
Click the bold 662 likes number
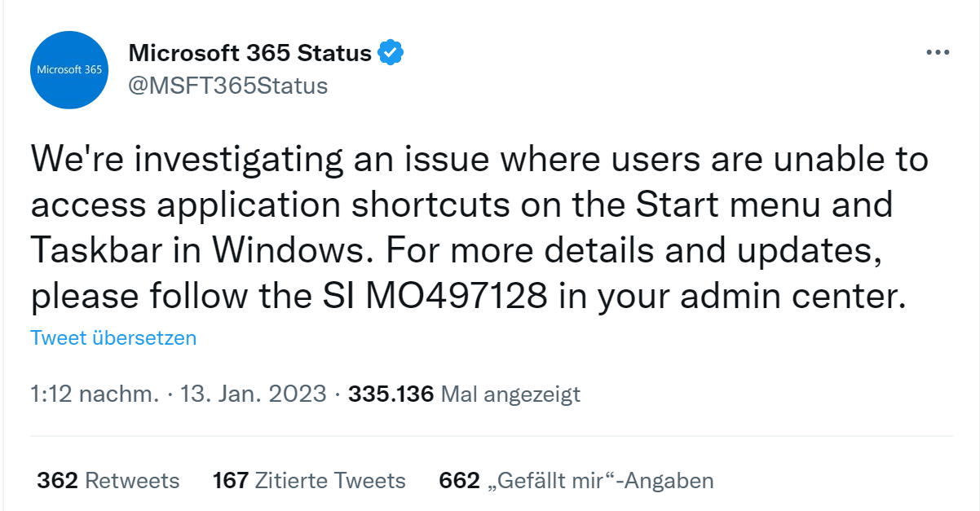pos(459,481)
